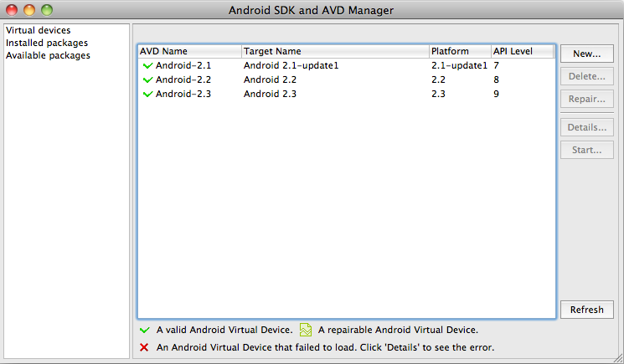The image size is (624, 364).
Task: Click the Details... button
Action: click(x=587, y=128)
